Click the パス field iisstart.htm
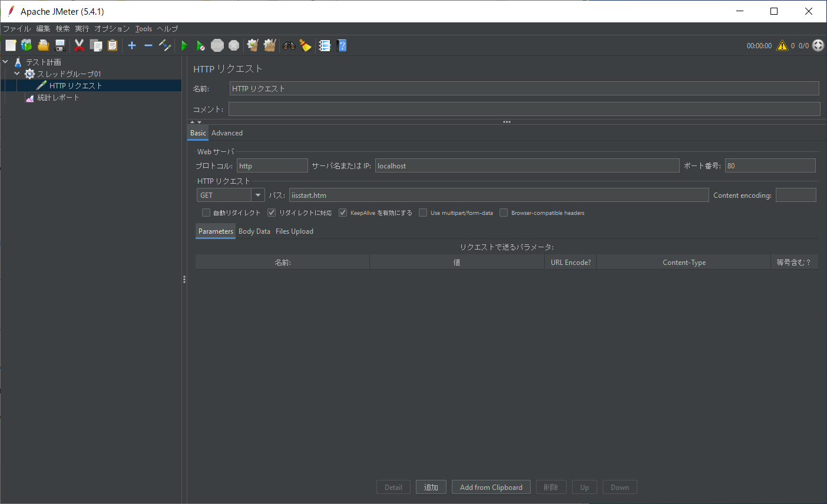Viewport: 827px width, 504px height. (x=499, y=195)
